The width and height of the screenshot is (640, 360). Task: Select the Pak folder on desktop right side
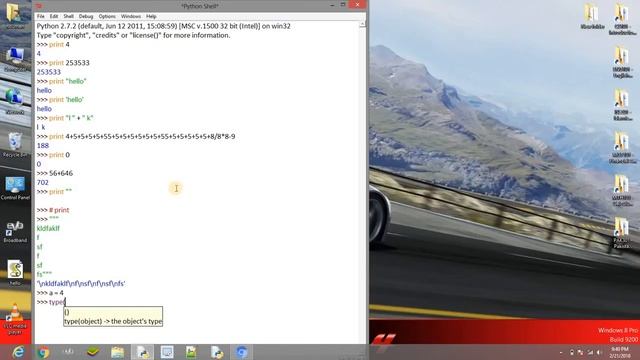tap(621, 233)
